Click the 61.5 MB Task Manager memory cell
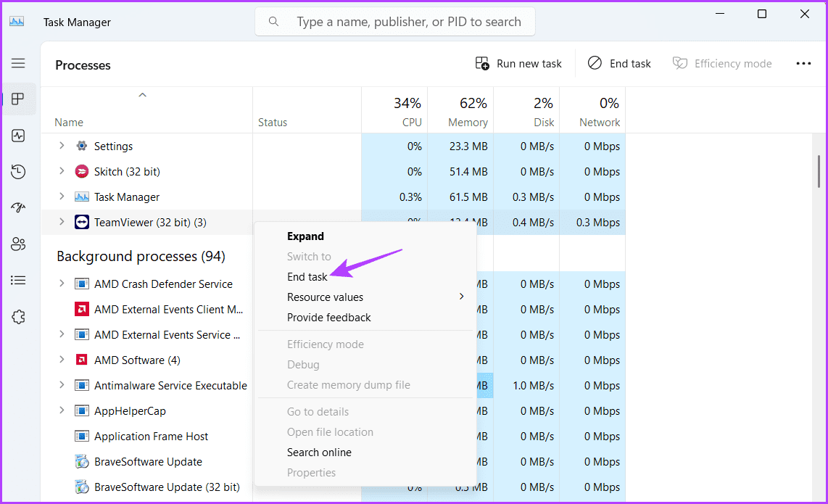Viewport: 828px width, 504px height. (460, 197)
